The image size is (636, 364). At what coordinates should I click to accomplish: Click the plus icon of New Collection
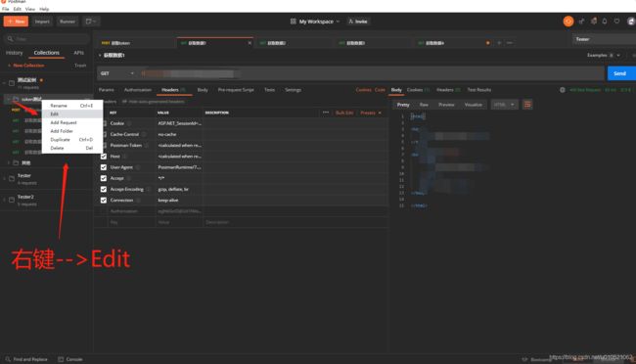[10, 66]
